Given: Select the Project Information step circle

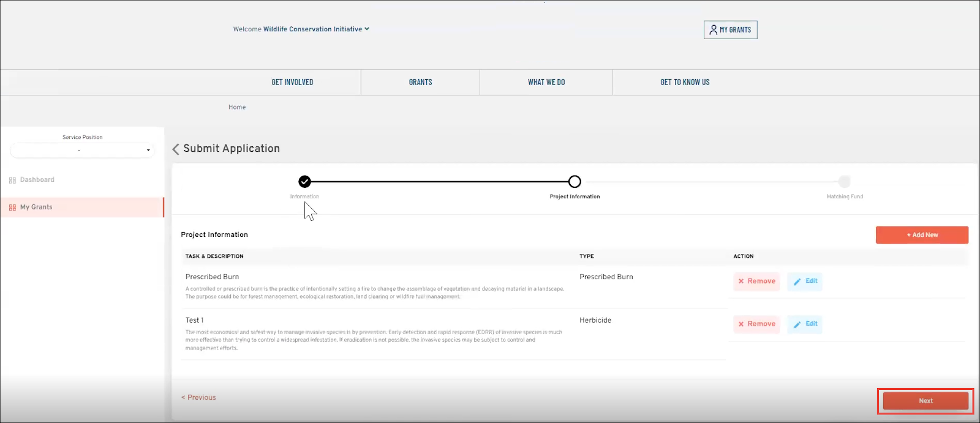Looking at the screenshot, I should point(574,181).
